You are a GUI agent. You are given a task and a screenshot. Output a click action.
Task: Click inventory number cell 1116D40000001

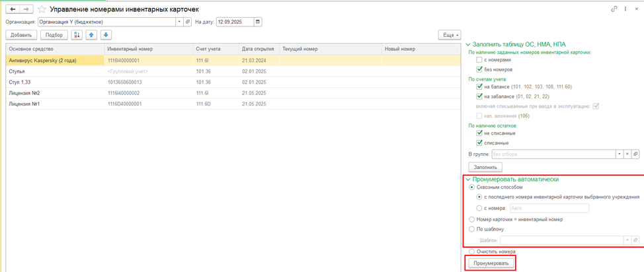pos(149,104)
